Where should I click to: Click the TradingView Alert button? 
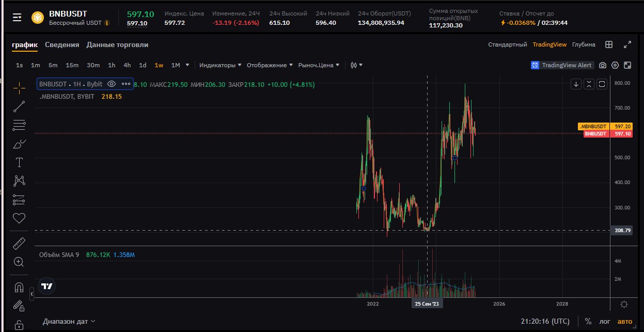coord(561,65)
